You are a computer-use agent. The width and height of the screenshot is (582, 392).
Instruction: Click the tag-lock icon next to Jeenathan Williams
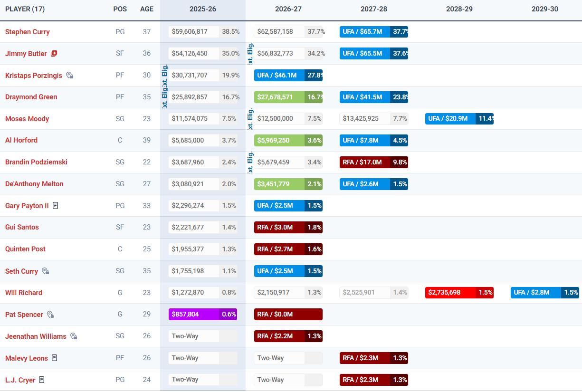coord(74,336)
